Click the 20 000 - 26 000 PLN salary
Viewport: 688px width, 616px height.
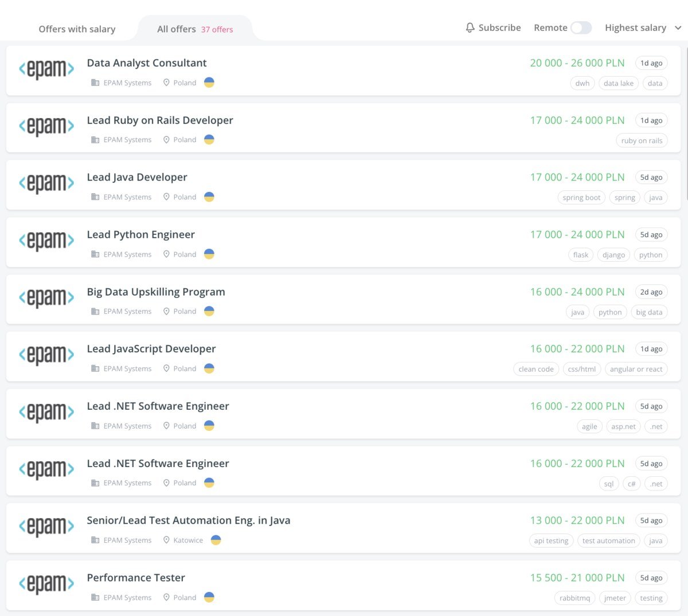coord(577,63)
